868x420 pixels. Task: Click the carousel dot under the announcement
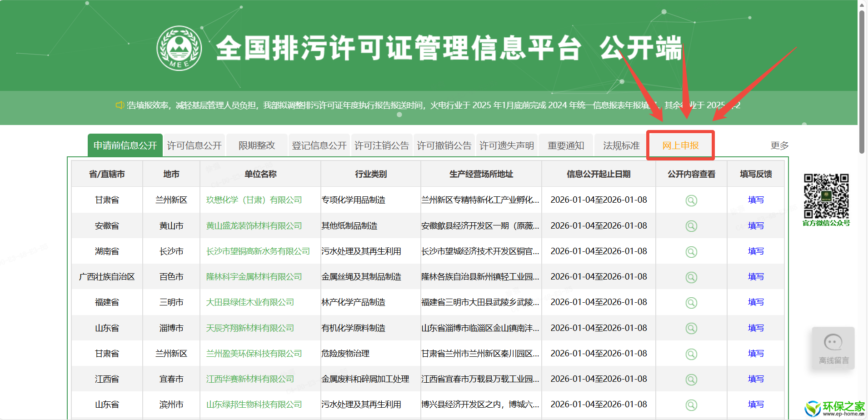tap(399, 115)
